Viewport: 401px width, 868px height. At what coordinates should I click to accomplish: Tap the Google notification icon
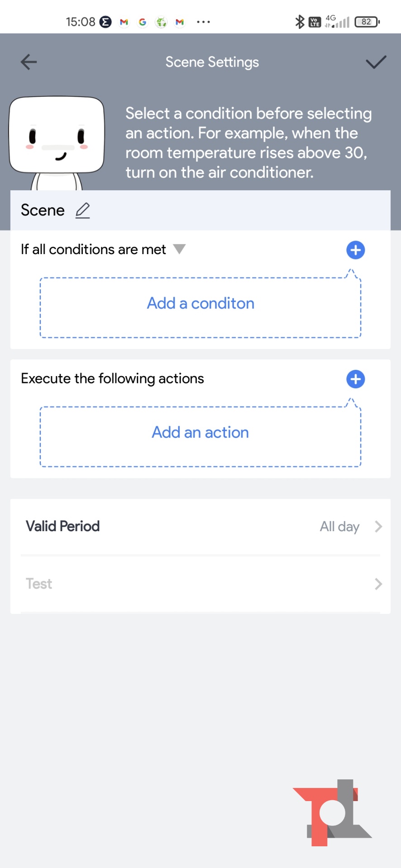tap(143, 22)
